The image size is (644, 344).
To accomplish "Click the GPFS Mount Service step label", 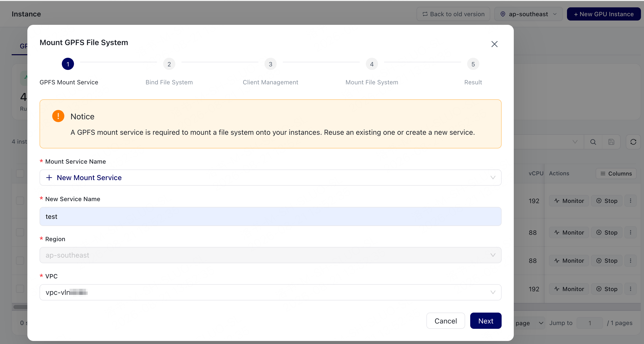I will click(x=69, y=82).
